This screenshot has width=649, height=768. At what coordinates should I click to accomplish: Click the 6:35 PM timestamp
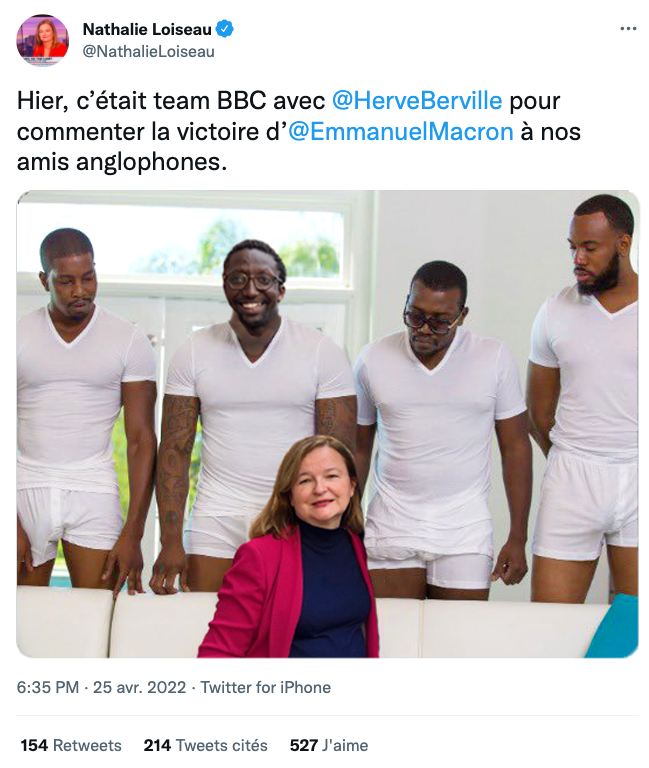point(48,688)
